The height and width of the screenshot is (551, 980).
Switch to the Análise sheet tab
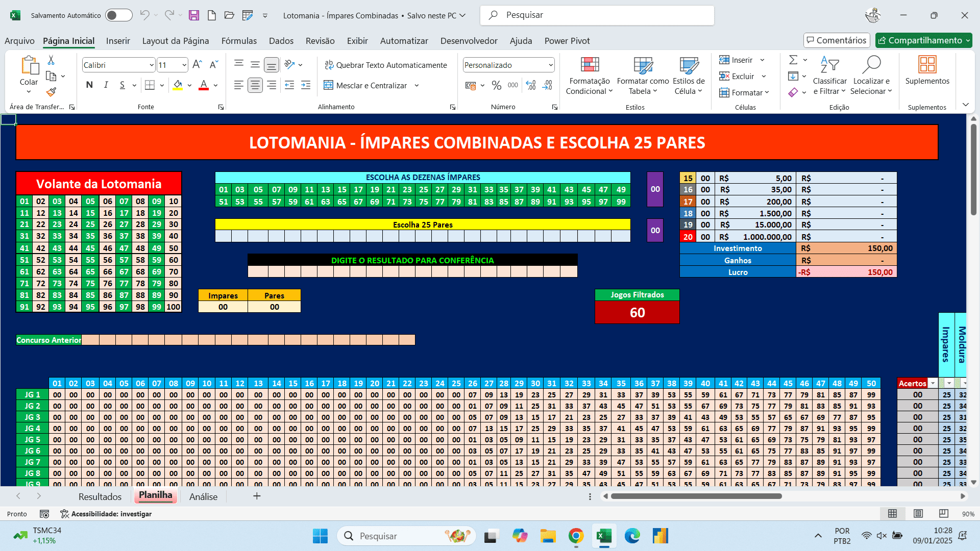coord(203,496)
